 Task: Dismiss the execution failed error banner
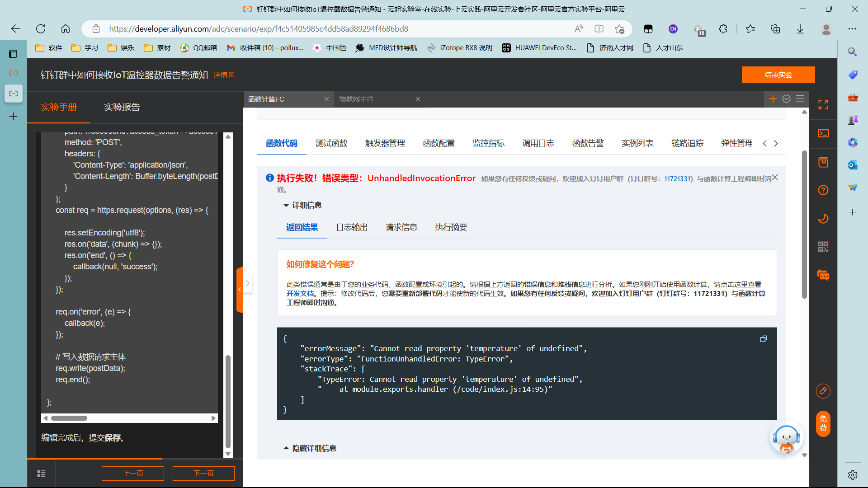coord(775,178)
